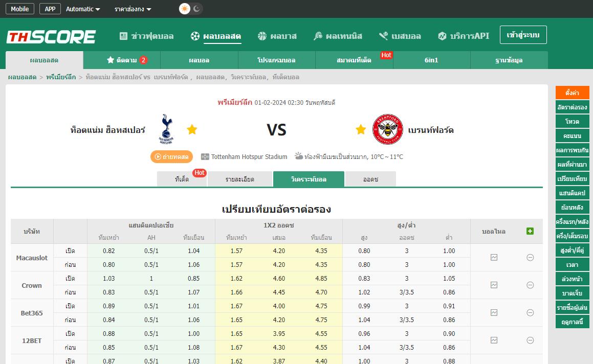Favorite Tottenham with the star icon
The height and width of the screenshot is (364, 593).
coord(192,130)
